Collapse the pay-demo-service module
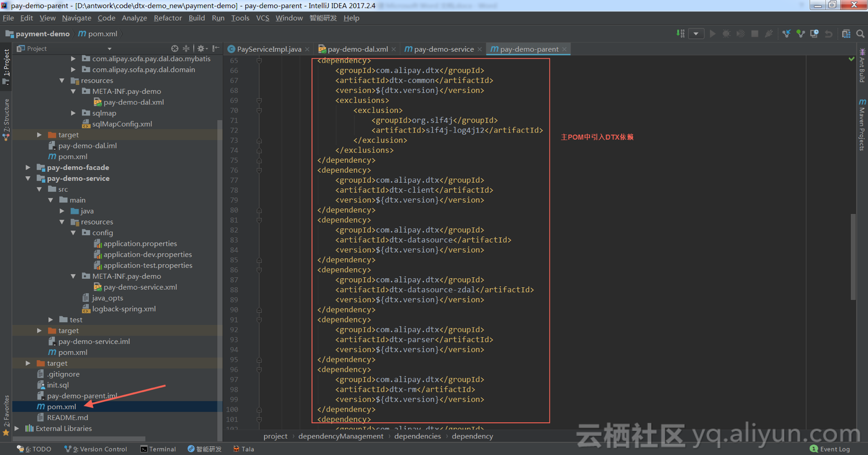Screen dimensions: 868x455 28,178
